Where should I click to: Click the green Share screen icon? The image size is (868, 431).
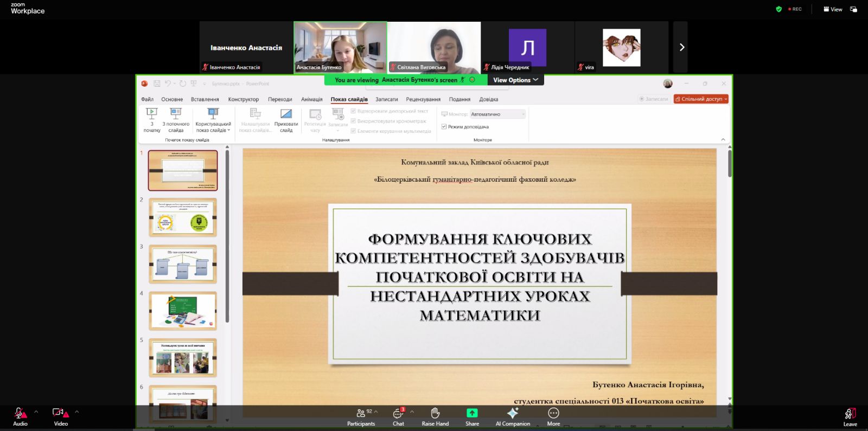tap(472, 413)
